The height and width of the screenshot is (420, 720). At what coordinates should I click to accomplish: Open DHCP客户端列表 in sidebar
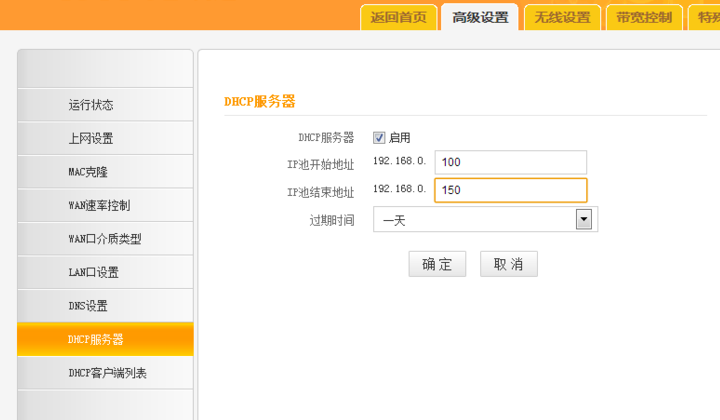point(107,373)
